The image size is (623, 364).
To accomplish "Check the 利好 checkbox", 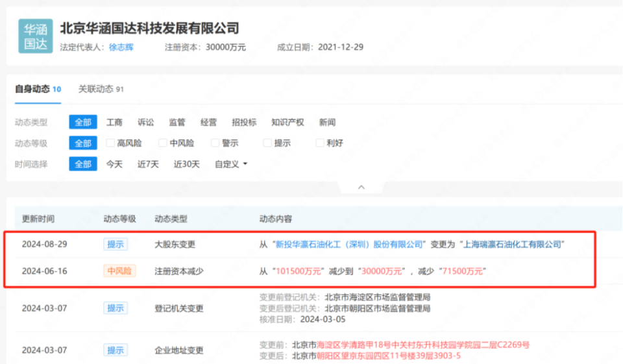I will click(320, 143).
